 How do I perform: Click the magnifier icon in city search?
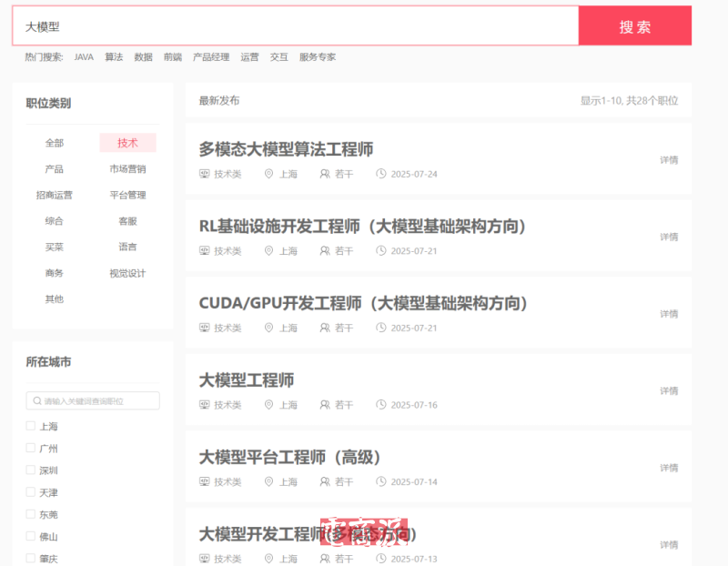click(x=37, y=400)
